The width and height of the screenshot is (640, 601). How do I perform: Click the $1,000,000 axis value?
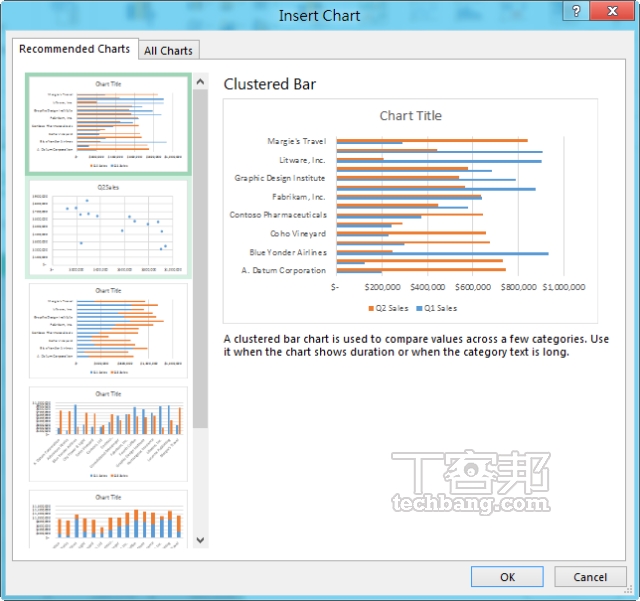tap(564, 287)
